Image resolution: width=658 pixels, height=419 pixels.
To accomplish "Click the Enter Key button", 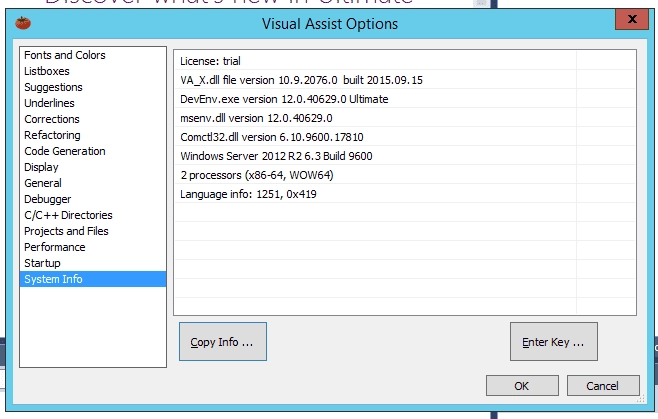I will point(554,341).
